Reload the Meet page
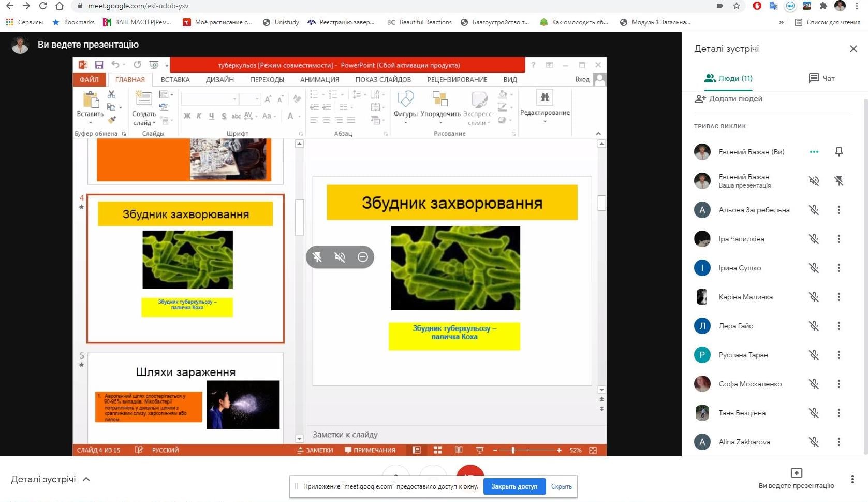 point(43,6)
